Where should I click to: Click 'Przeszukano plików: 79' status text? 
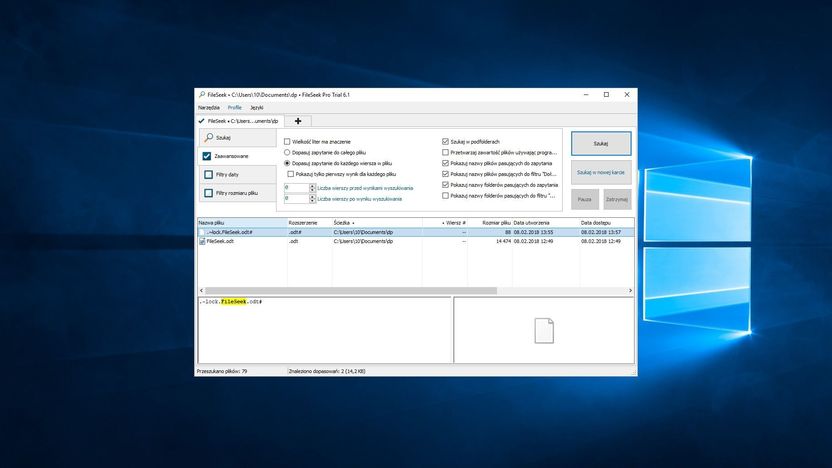tap(222, 371)
